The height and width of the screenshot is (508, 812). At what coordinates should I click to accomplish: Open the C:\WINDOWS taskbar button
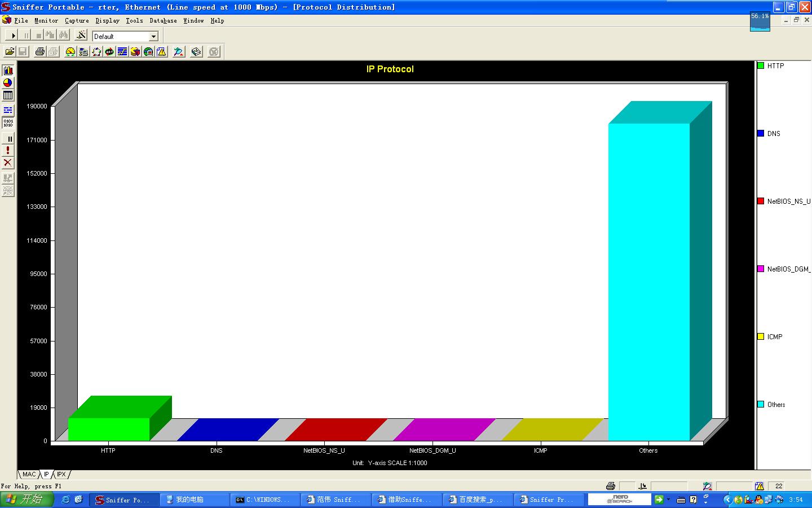coord(263,500)
